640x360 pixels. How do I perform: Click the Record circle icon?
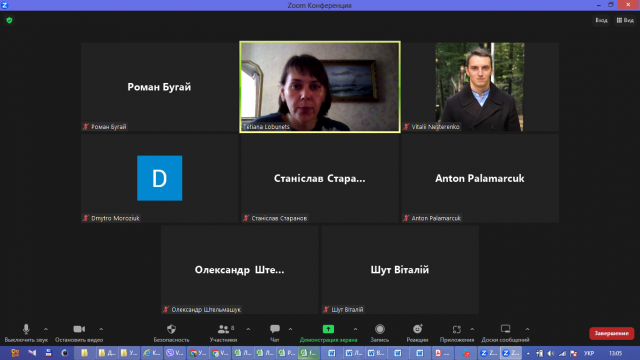pyautogui.click(x=380, y=329)
